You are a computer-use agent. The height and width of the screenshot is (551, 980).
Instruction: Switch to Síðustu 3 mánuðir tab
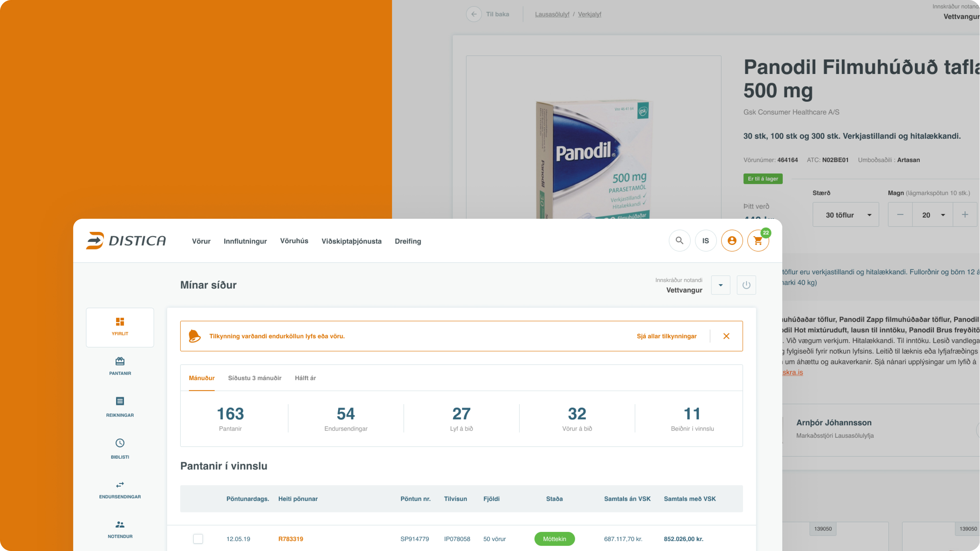254,378
